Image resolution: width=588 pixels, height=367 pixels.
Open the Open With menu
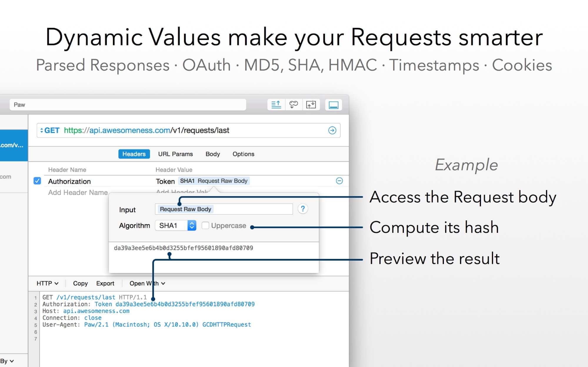tap(147, 283)
